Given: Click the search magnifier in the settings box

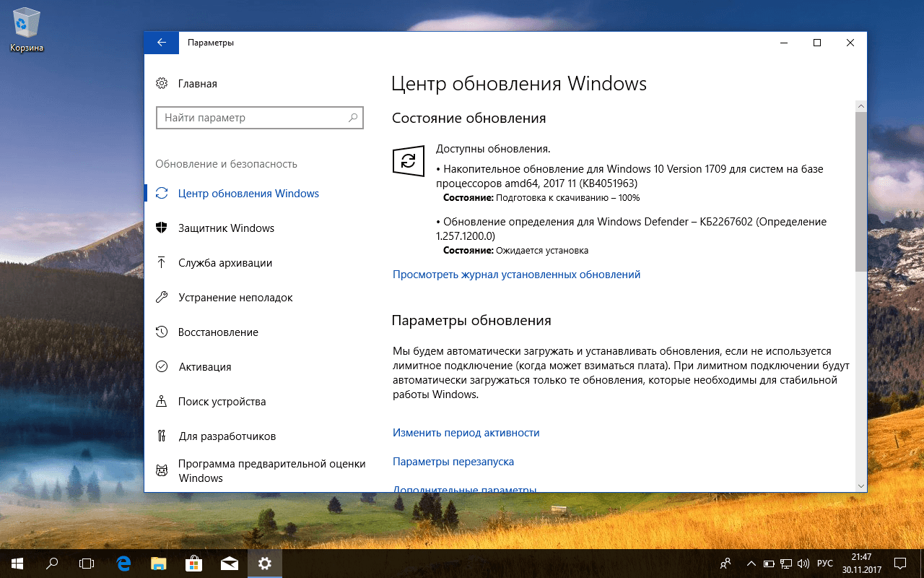Looking at the screenshot, I should click(353, 117).
